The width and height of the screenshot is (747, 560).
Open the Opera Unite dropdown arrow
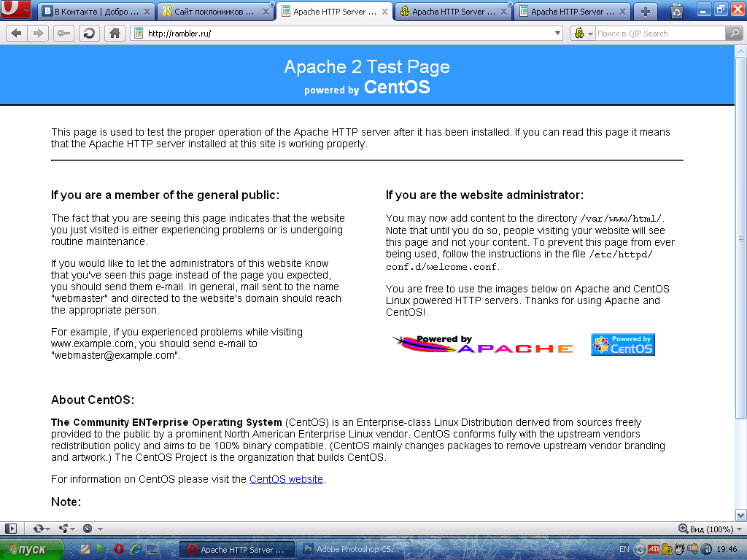[x=72, y=529]
